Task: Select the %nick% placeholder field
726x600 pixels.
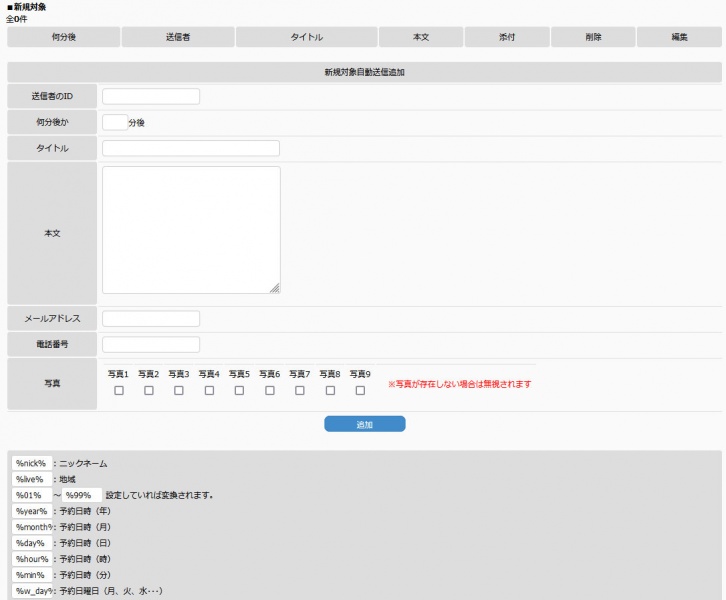Action: (32, 464)
